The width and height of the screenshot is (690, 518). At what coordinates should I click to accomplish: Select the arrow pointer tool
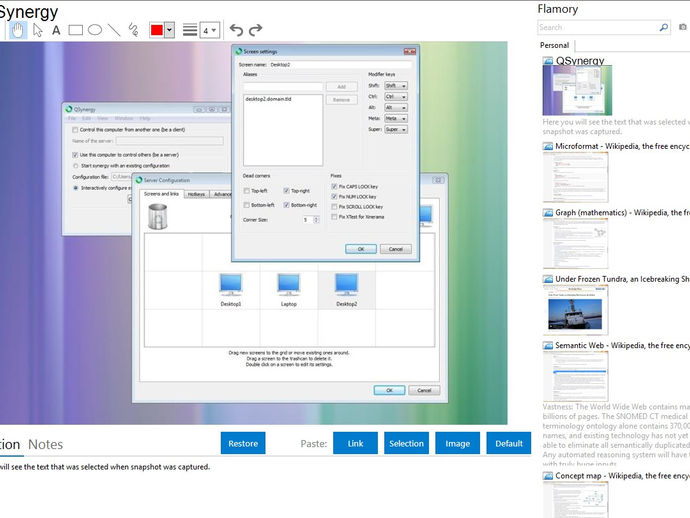click(38, 30)
